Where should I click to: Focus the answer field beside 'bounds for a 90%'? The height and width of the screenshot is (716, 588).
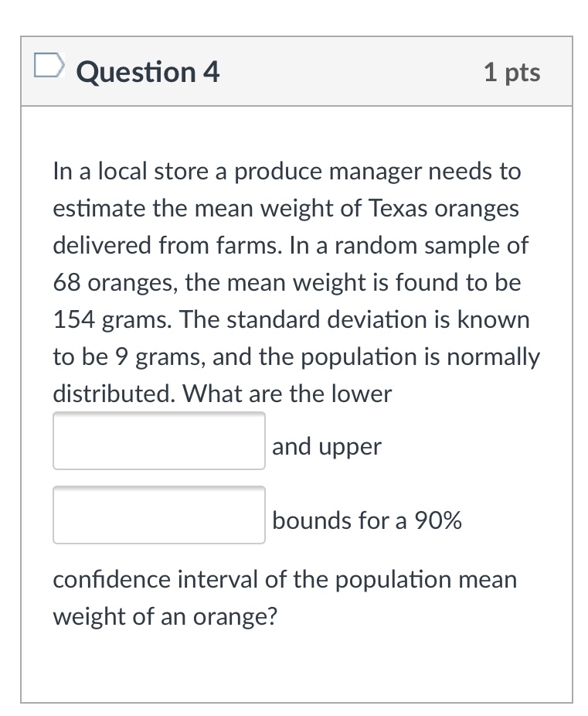pyautogui.click(x=158, y=514)
